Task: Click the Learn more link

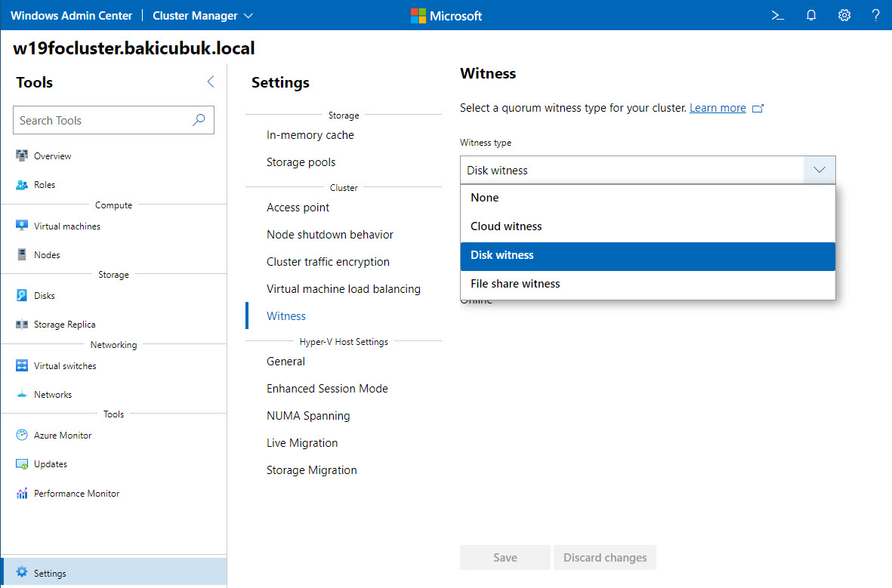Action: point(718,108)
